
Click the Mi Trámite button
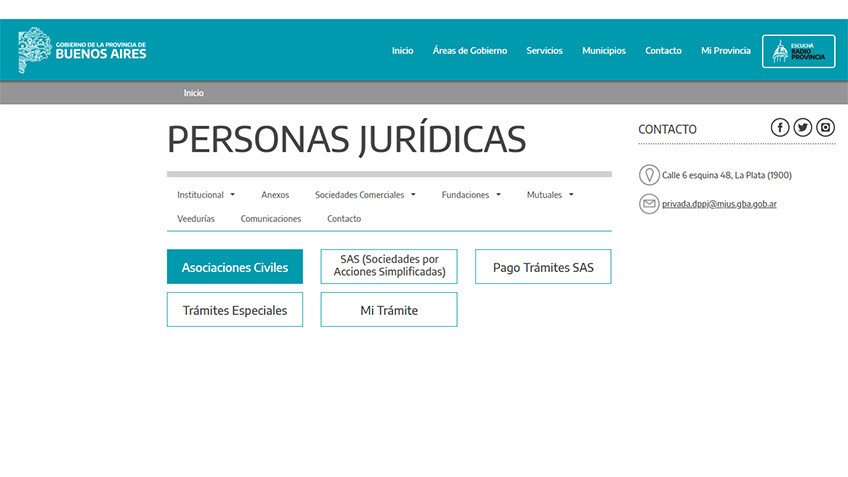[389, 310]
